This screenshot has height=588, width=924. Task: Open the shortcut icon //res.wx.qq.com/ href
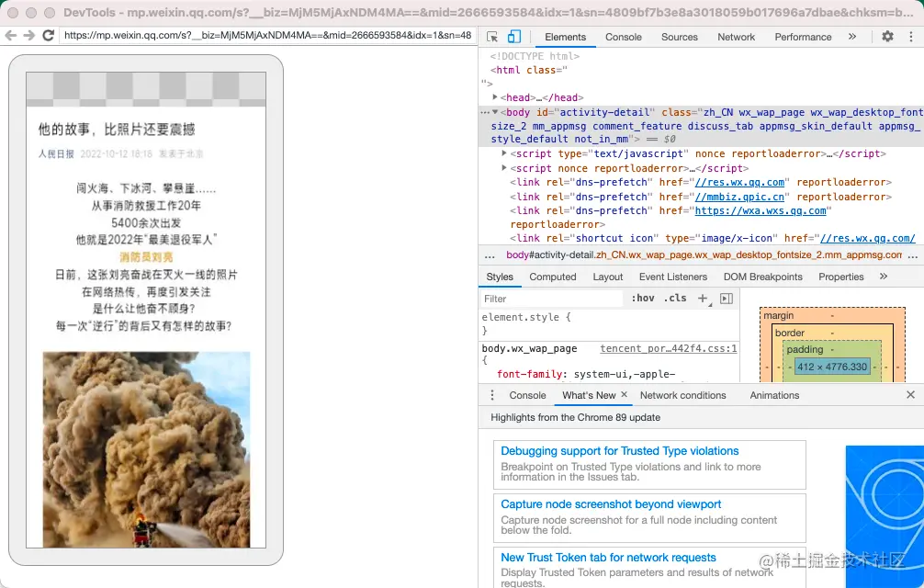pos(867,238)
